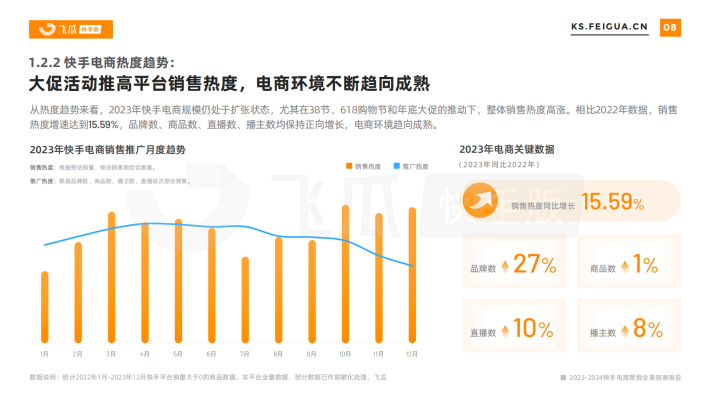Click the blue 推广热度 legend swatch
Image resolution: width=710 pixels, height=399 pixels.
pos(397,166)
